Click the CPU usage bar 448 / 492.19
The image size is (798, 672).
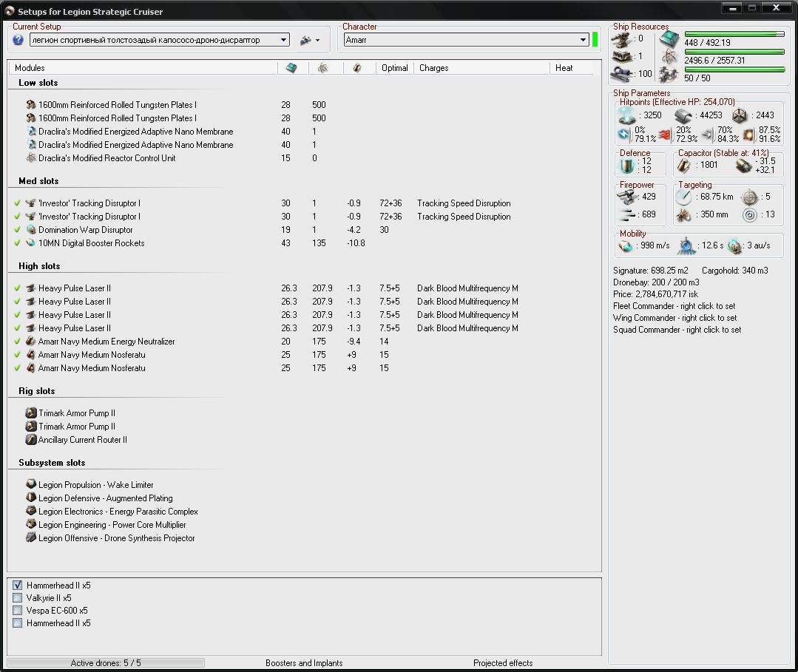click(x=734, y=34)
